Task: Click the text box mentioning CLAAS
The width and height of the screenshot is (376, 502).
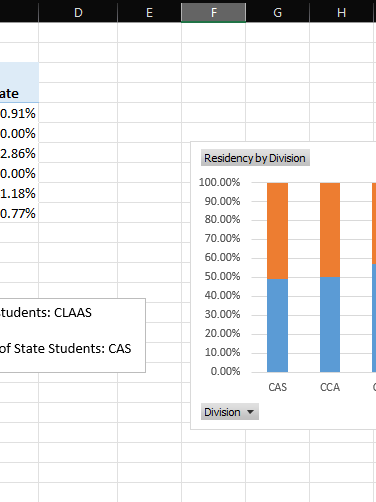Action: point(72,335)
